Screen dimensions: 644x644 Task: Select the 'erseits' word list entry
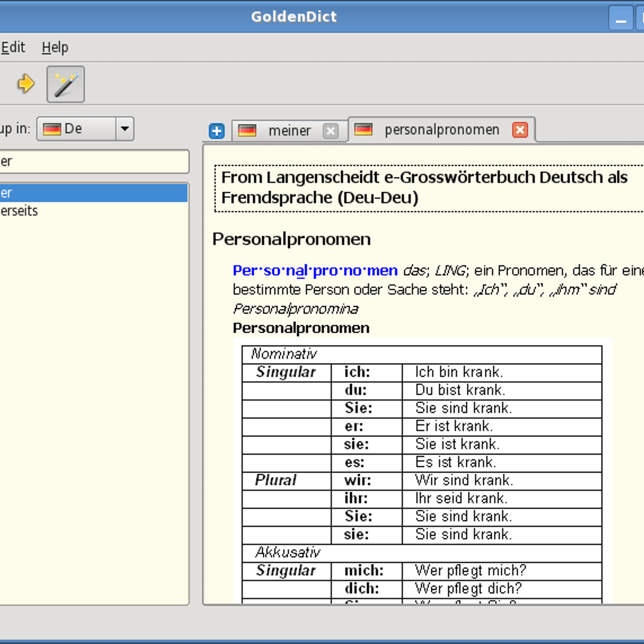[x=93, y=211]
